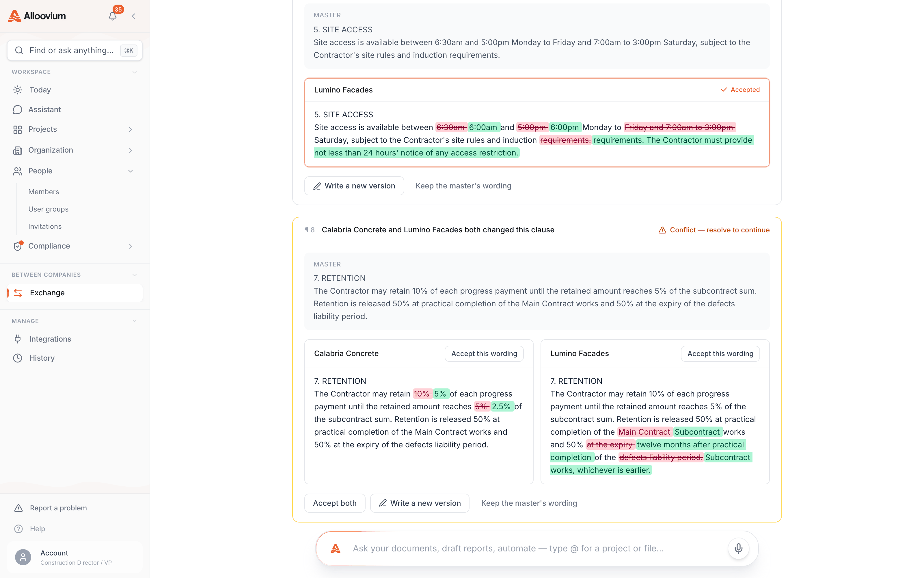Expand the Projects submenu chevron
This screenshot has width=924, height=578.
(x=131, y=129)
